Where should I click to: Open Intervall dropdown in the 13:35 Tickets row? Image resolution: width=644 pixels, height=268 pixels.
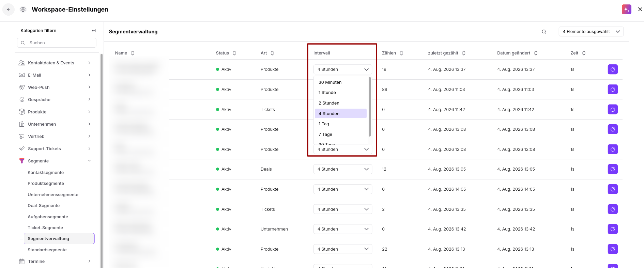(343, 209)
